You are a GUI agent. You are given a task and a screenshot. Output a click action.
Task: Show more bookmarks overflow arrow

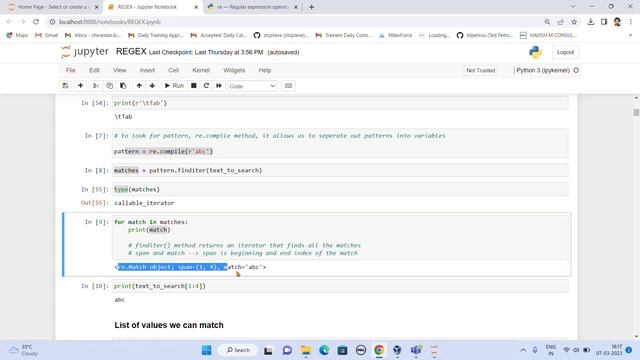pyautogui.click(x=630, y=36)
